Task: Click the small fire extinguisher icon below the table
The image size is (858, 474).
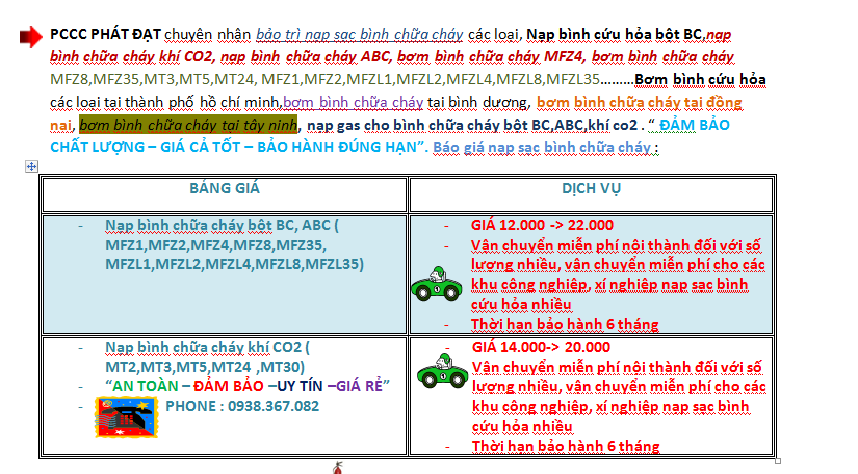Action: click(338, 467)
